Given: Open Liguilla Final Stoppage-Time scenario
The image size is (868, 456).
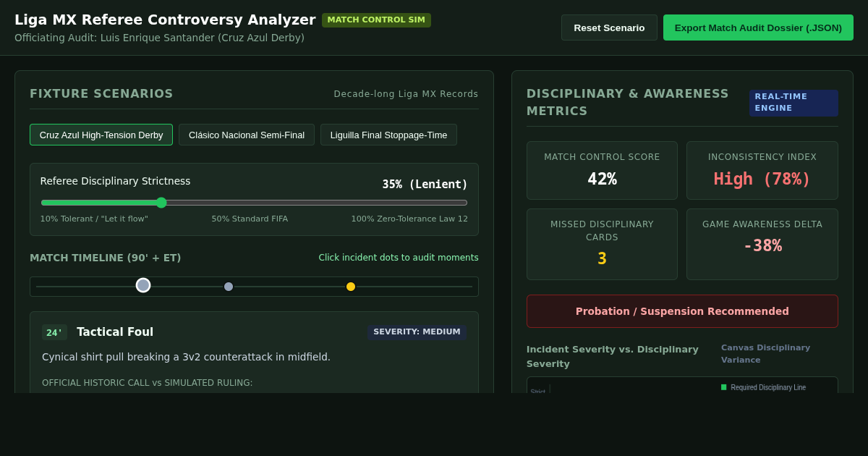Looking at the screenshot, I should click(x=388, y=135).
